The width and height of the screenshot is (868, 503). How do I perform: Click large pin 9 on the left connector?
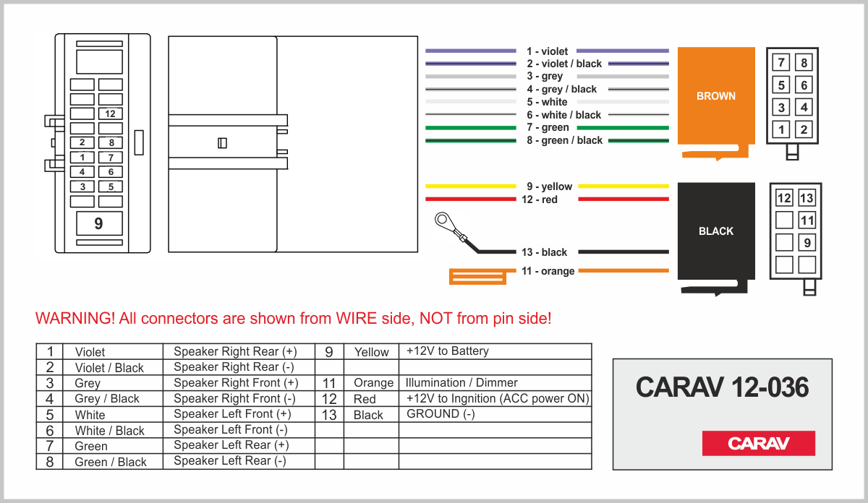point(98,223)
